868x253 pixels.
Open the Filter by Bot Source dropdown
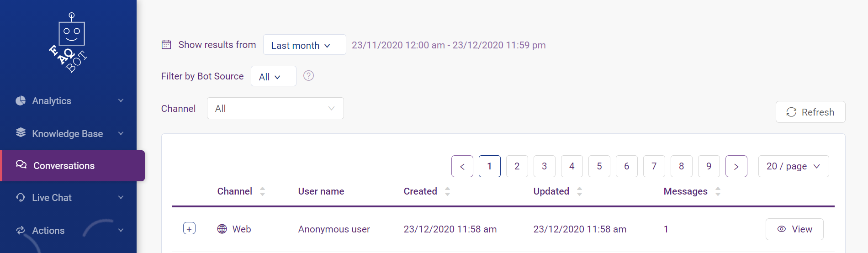coord(273,76)
